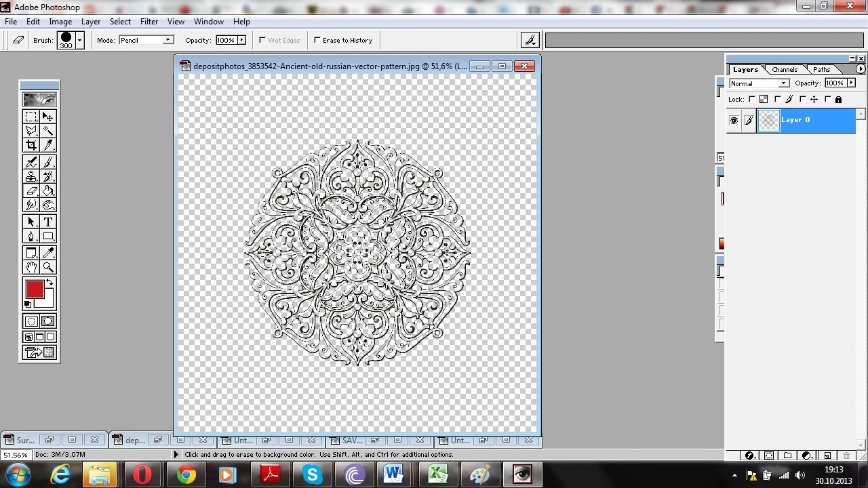Open the Filter menu
The width and height of the screenshot is (868, 488).
pyautogui.click(x=149, y=22)
